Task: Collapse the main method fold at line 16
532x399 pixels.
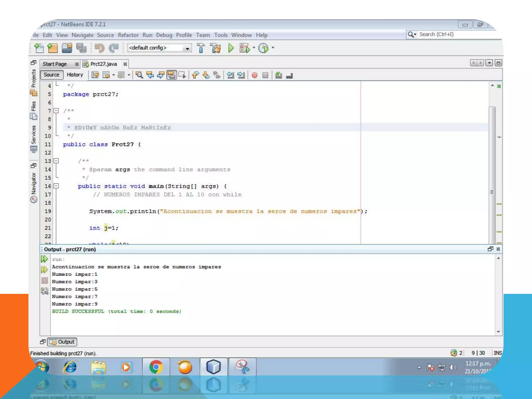Action: (x=56, y=186)
